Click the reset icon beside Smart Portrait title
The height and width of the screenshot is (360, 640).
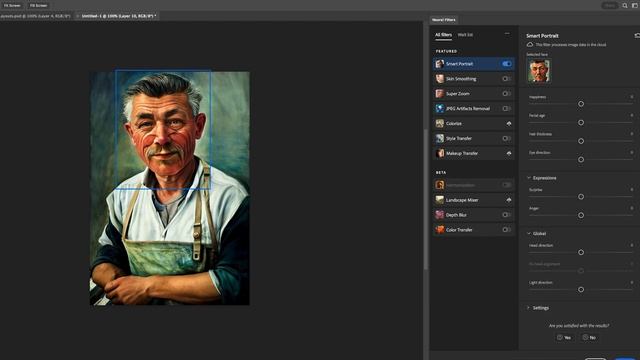pos(637,36)
